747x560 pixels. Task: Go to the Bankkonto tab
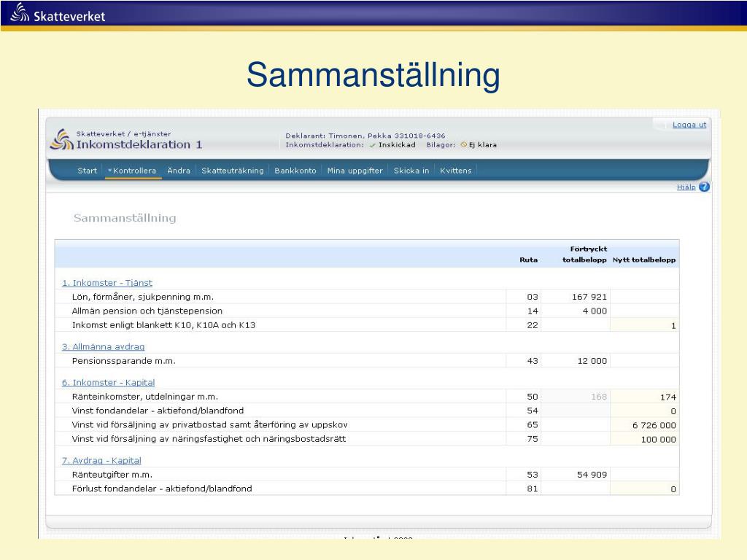coord(295,171)
